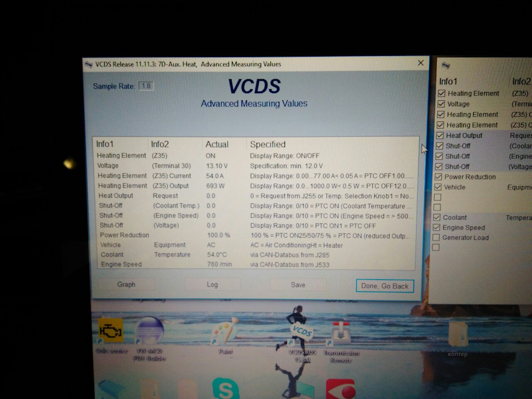This screenshot has width=532, height=399.
Task: Click the Sample Rate value field
Action: pyautogui.click(x=146, y=86)
